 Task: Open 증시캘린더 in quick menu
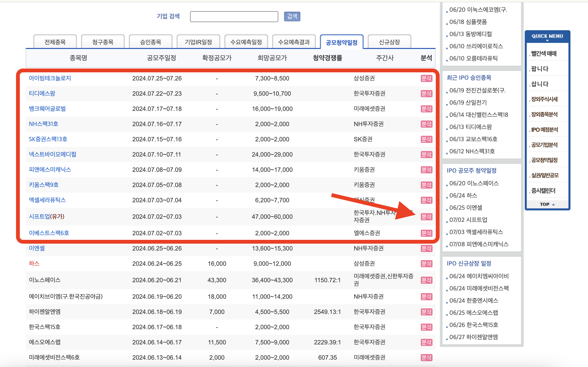pos(543,191)
